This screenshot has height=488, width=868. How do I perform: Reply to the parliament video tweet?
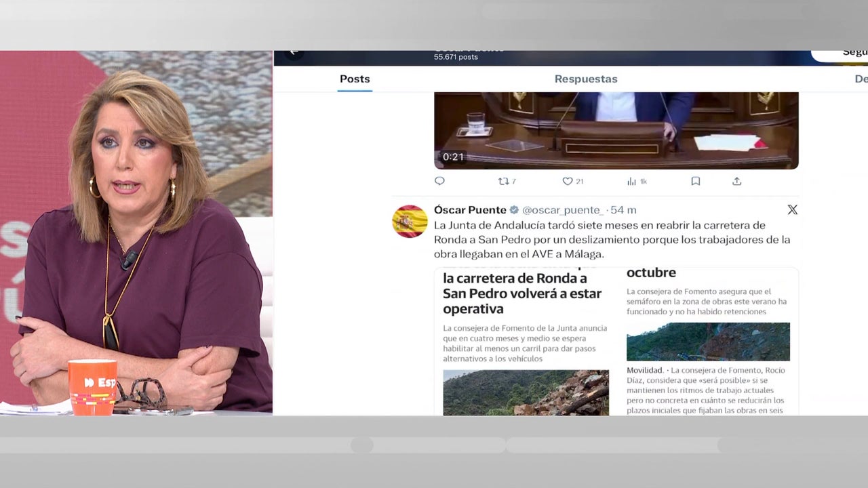(439, 181)
